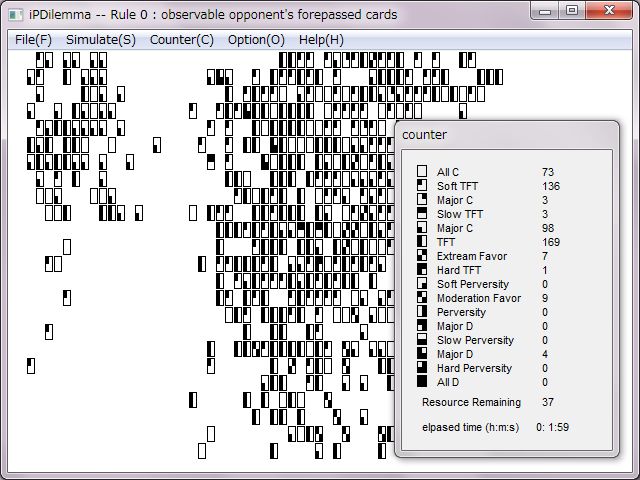This screenshot has height=480, width=640.
Task: Click the Extream Favor count value 7
Action: pos(545,256)
